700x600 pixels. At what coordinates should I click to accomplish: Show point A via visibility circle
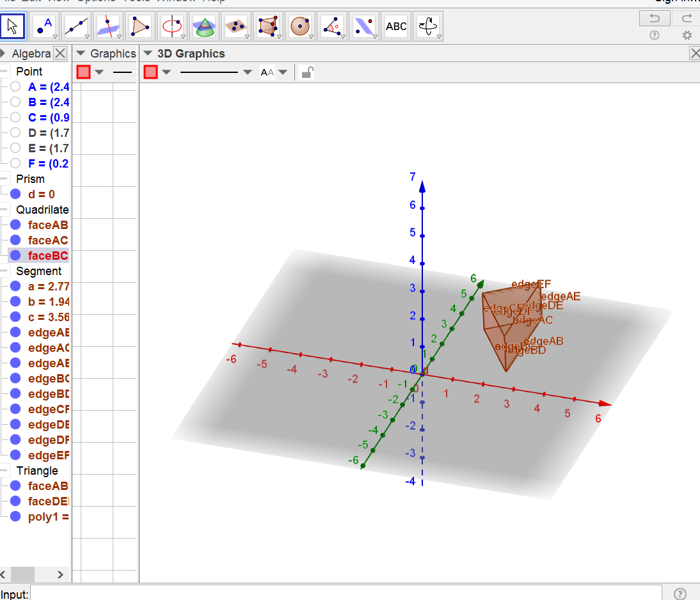click(x=15, y=87)
